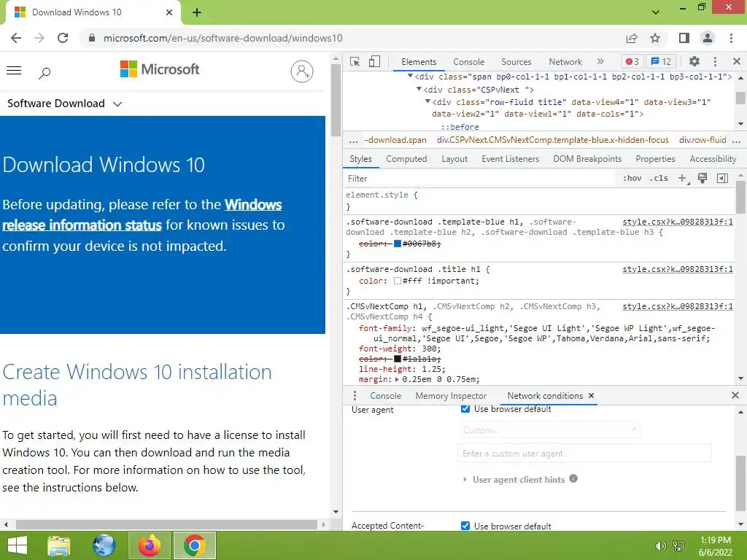Open DevTools settings gear
The width and height of the screenshot is (747, 560).
pyautogui.click(x=694, y=61)
